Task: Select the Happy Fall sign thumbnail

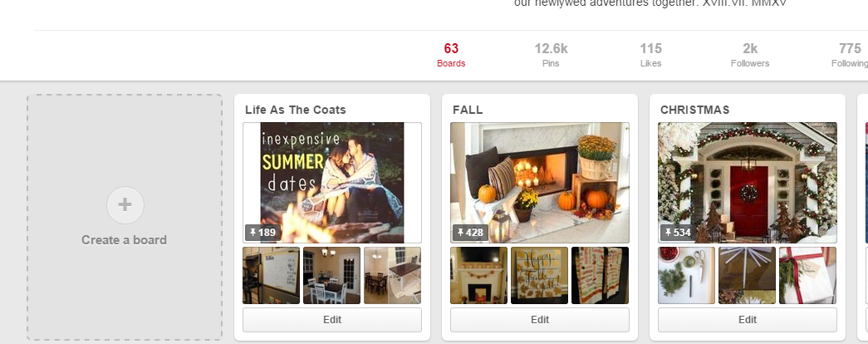Action: (x=540, y=275)
